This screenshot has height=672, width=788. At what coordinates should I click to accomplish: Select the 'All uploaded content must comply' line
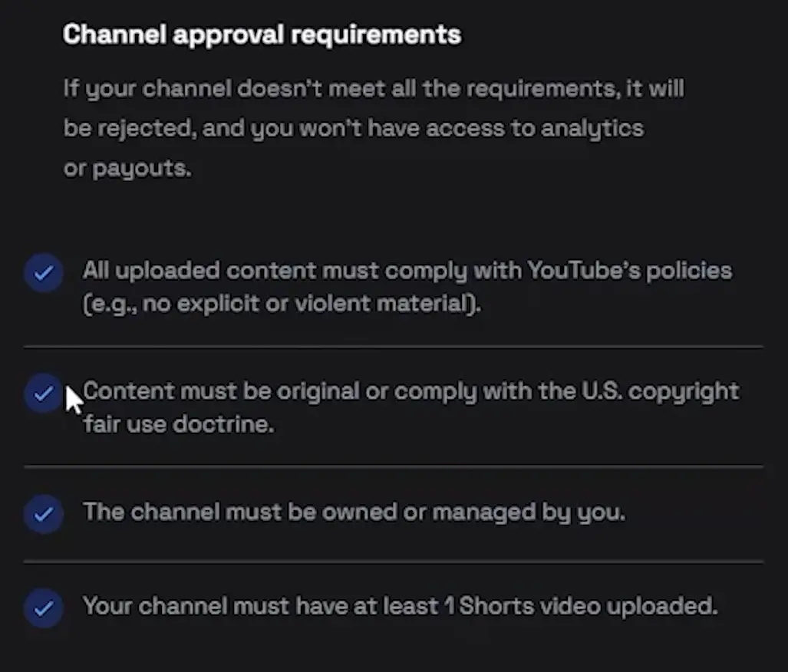click(407, 271)
